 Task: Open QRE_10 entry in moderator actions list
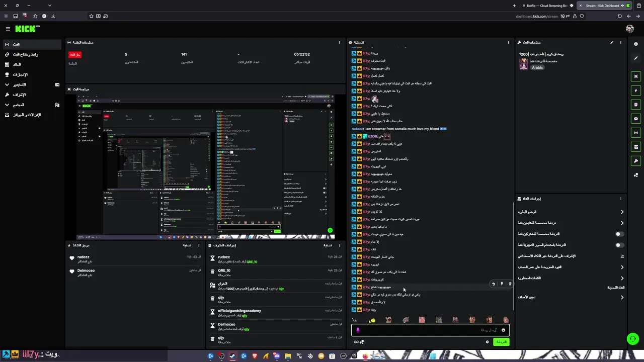[x=276, y=273]
